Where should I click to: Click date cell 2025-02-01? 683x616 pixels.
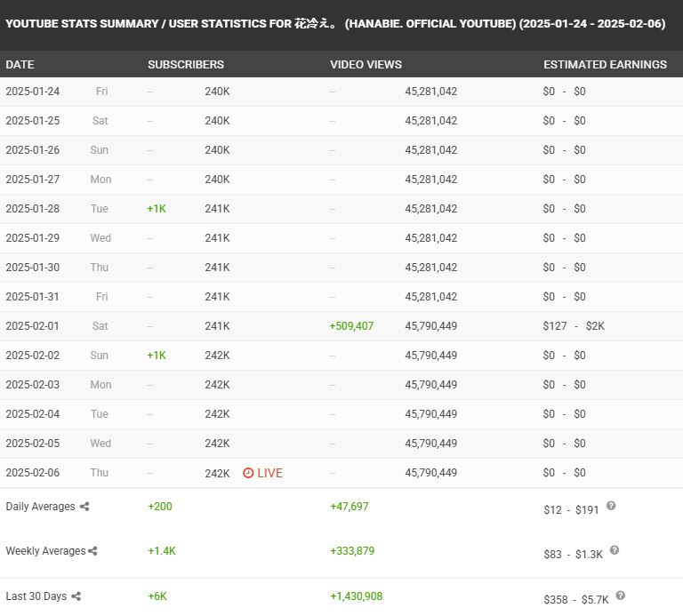33,326
